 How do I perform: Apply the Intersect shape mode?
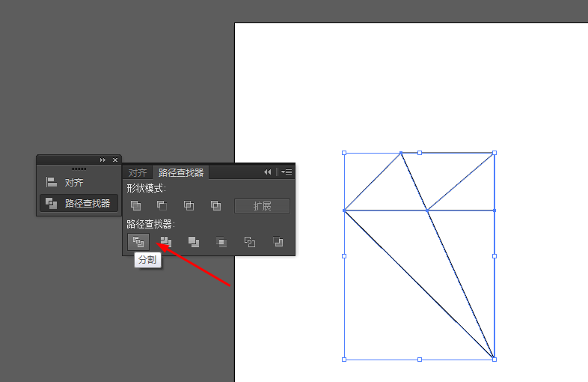[x=189, y=205]
